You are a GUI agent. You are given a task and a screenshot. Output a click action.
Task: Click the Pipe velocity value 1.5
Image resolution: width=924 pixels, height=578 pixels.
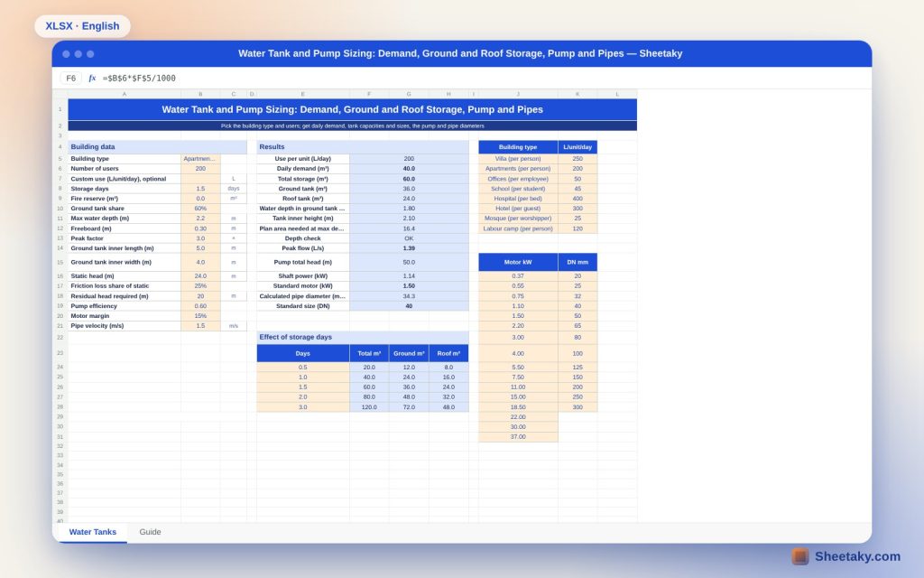point(200,325)
